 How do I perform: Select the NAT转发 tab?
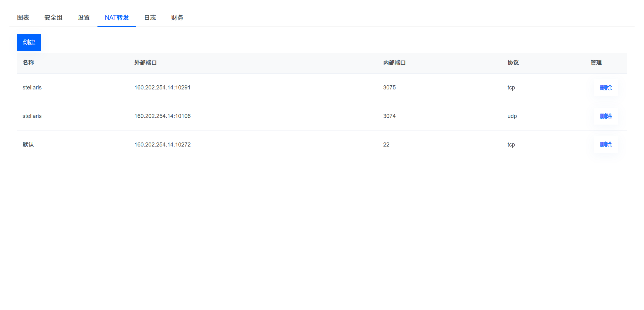point(117,18)
